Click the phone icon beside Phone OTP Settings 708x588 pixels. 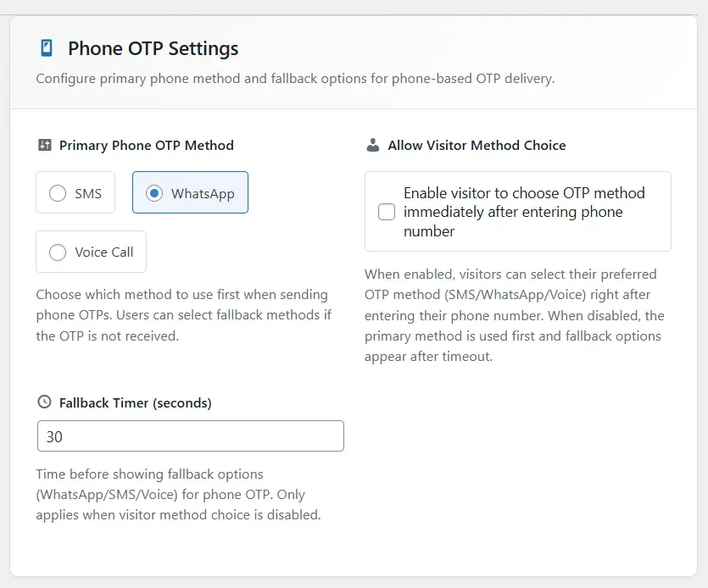[x=47, y=48]
